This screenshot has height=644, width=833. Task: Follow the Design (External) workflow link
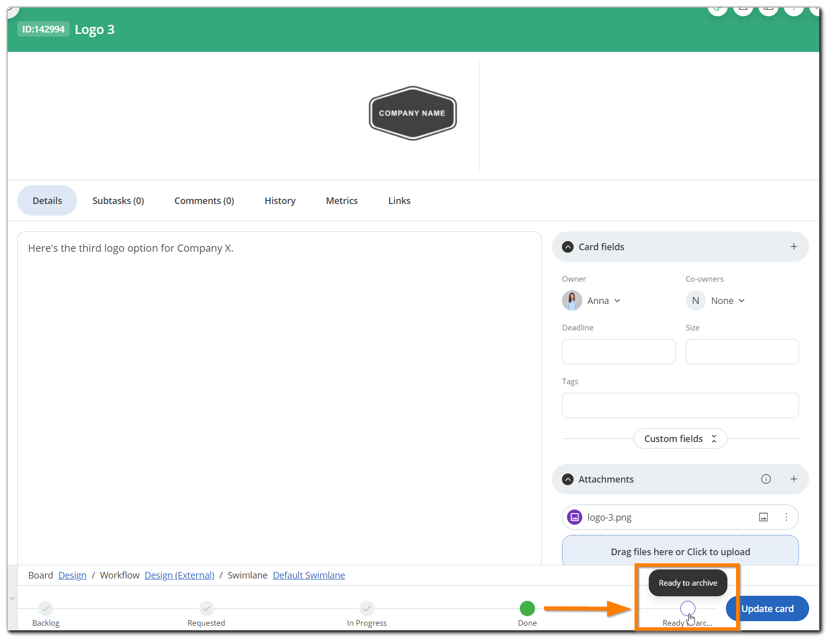coord(179,575)
